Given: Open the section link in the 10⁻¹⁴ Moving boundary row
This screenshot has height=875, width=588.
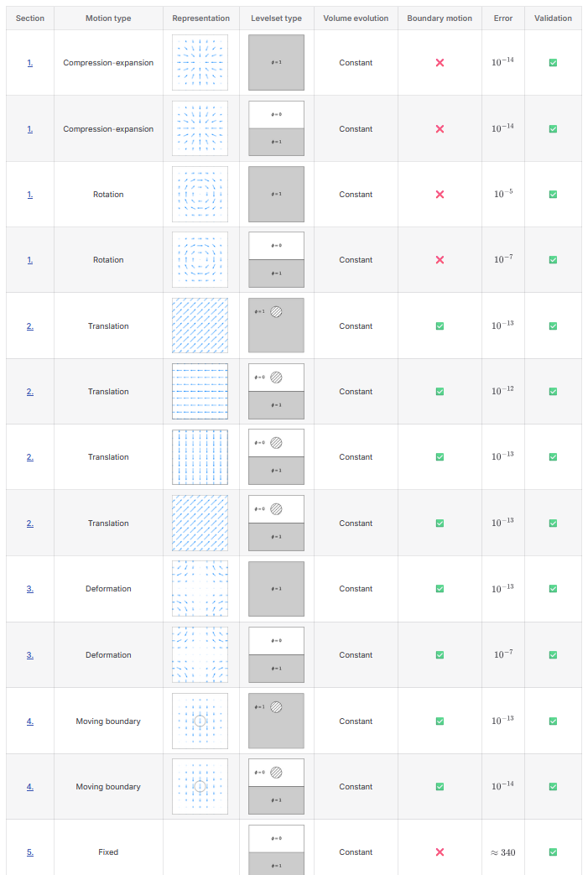Looking at the screenshot, I should coord(30,787).
